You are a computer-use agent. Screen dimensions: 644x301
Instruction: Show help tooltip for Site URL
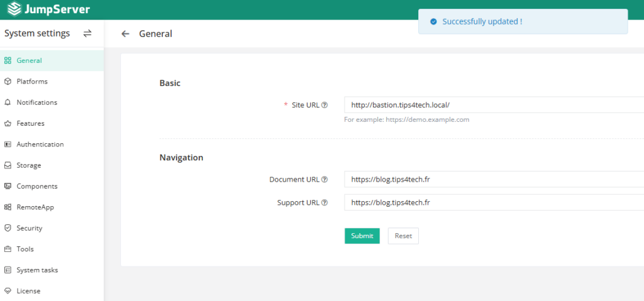pos(325,105)
